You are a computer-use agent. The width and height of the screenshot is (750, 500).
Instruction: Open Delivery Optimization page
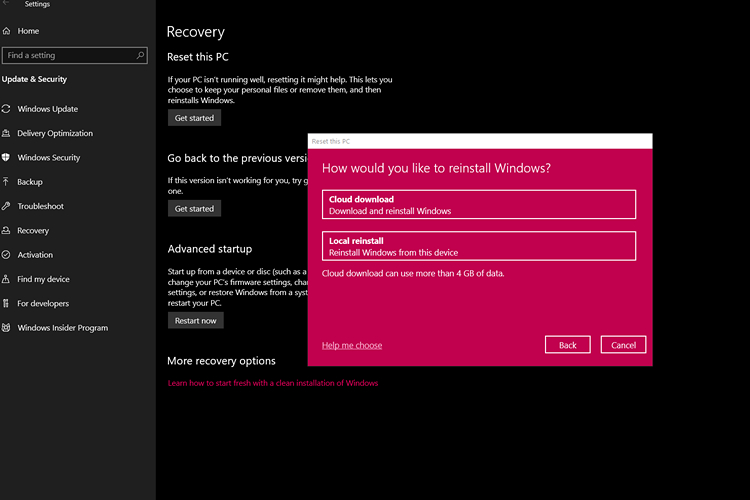55,133
